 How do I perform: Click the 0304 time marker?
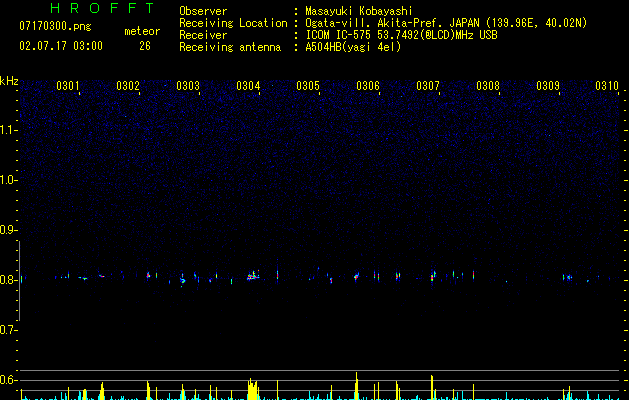[248, 86]
